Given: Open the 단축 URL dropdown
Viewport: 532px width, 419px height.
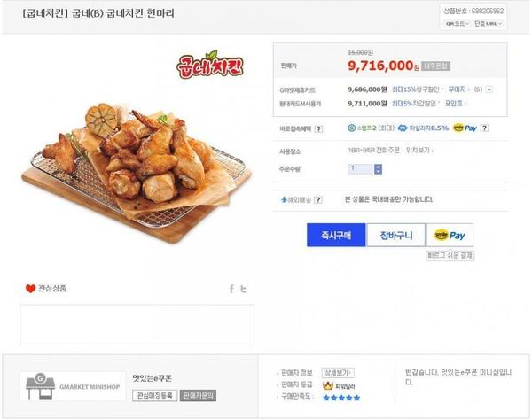Looking at the screenshot, I should click(x=490, y=23).
